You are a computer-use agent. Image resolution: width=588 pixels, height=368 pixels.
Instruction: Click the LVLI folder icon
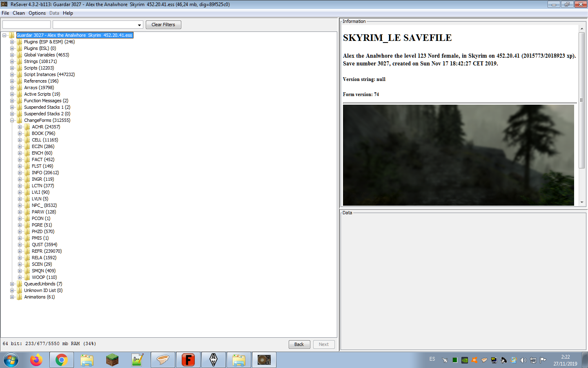tap(27, 192)
